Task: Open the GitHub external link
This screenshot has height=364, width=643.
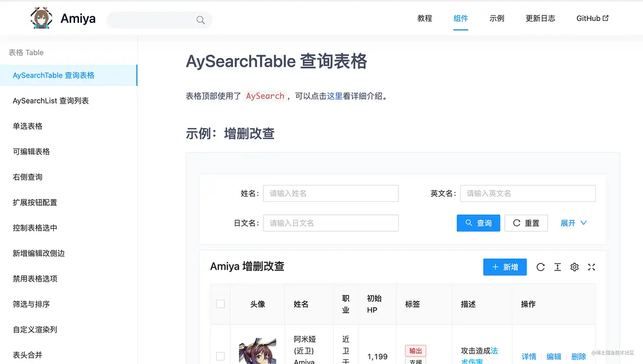Action: (x=592, y=19)
